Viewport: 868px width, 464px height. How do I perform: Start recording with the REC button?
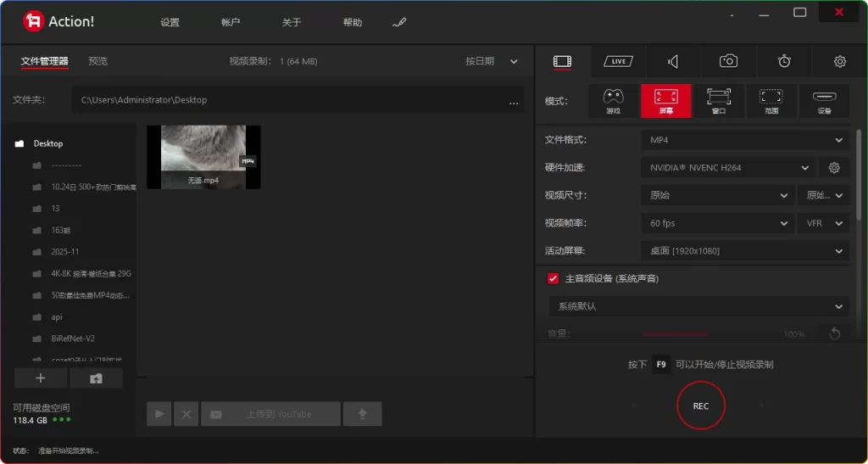coord(701,405)
